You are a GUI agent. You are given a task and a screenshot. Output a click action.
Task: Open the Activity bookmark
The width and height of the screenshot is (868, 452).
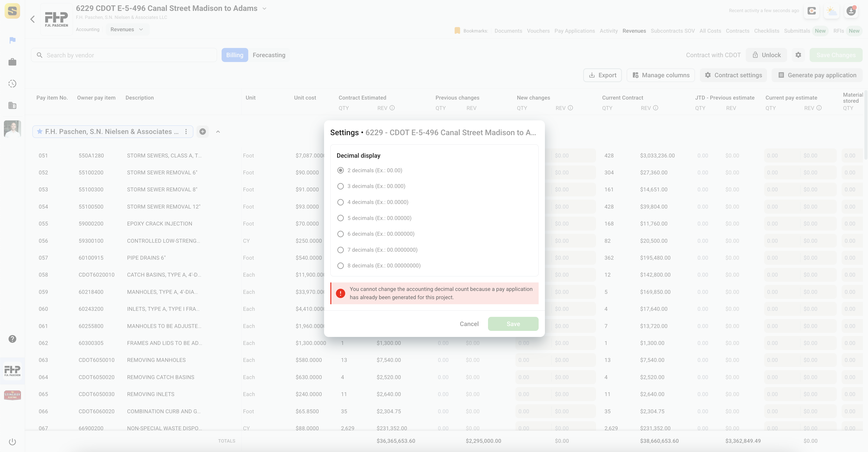tap(609, 31)
